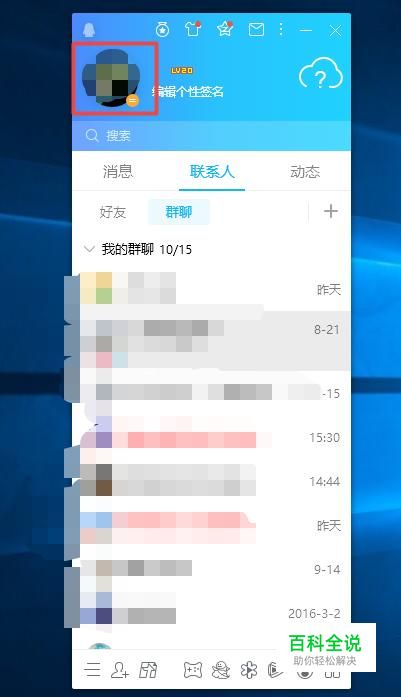
Task: Open the star QQ Zone icon
Action: tap(225, 29)
